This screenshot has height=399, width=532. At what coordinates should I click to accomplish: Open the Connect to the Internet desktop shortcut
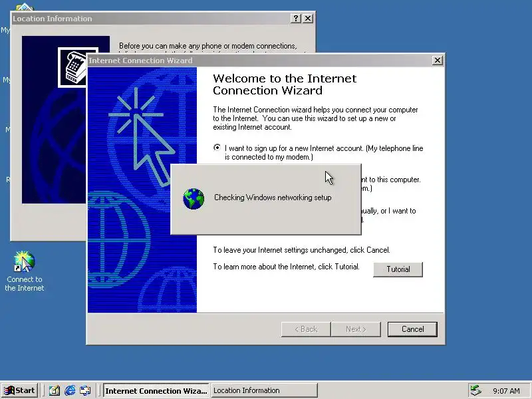pyautogui.click(x=24, y=271)
